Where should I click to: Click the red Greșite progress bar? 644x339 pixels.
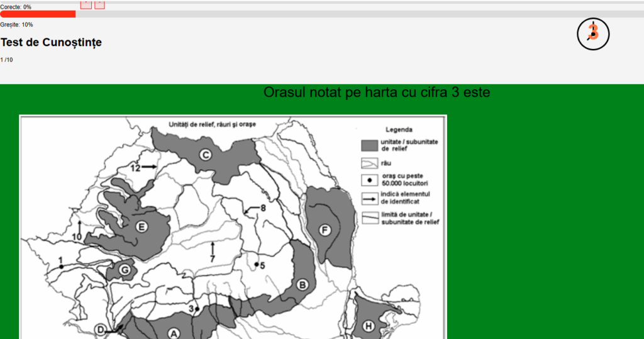[x=38, y=14]
